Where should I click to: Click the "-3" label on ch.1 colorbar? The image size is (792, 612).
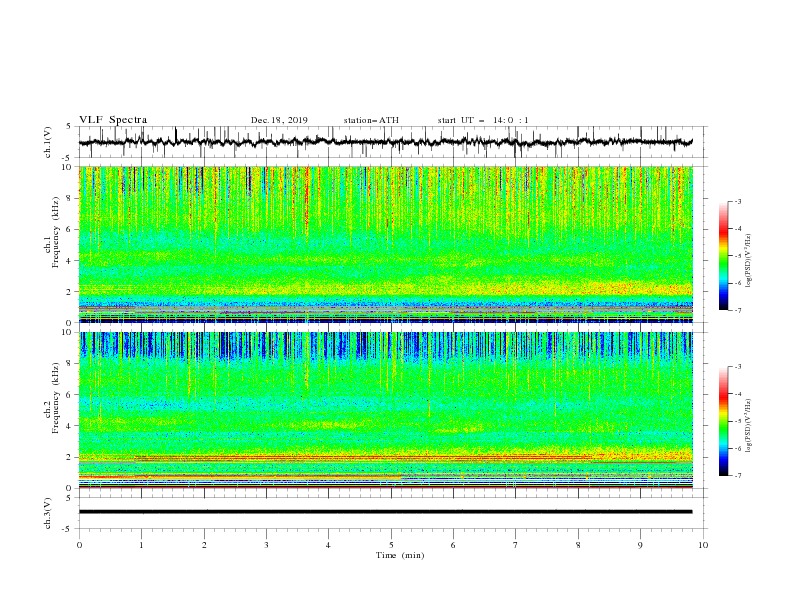tap(738, 201)
